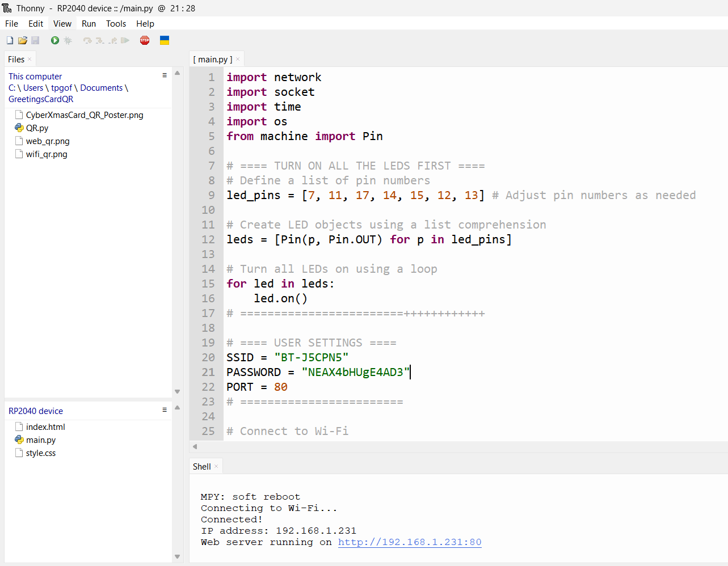Open the web server URL in Shell
The width and height of the screenshot is (728, 566).
click(x=410, y=542)
